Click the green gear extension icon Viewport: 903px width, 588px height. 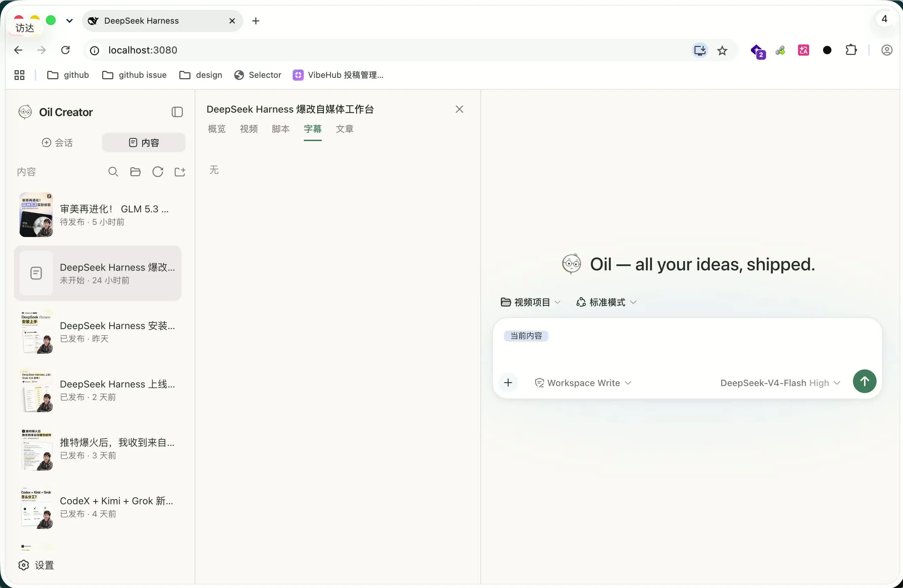coord(780,50)
